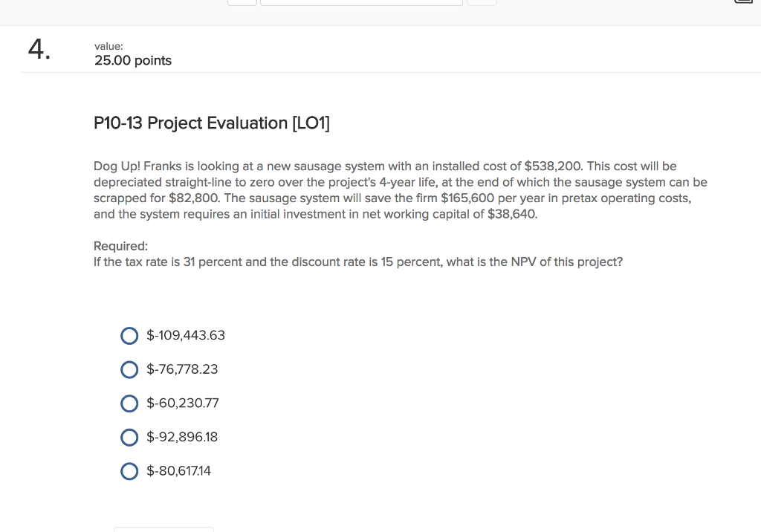Click the search input field at top

(361, 1)
